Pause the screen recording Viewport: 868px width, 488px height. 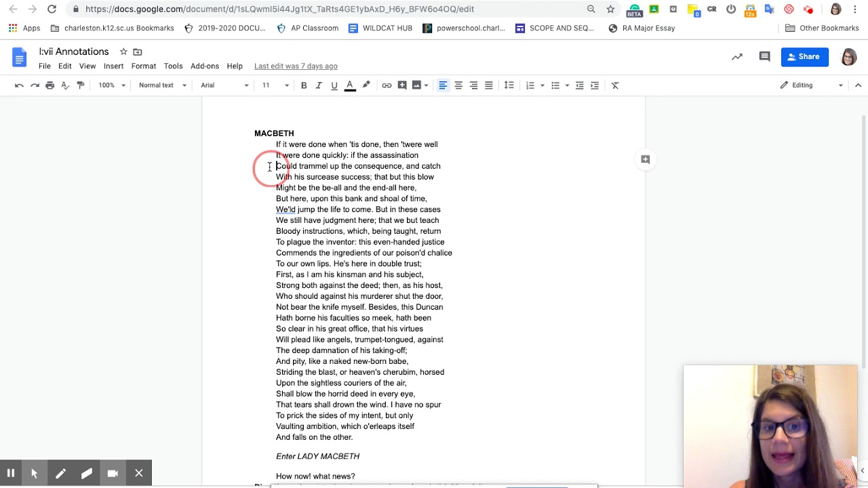[x=11, y=473]
